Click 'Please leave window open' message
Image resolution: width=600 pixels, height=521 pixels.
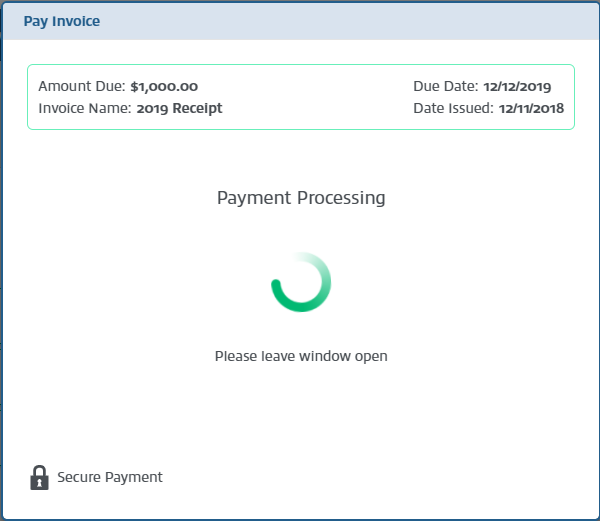301,357
